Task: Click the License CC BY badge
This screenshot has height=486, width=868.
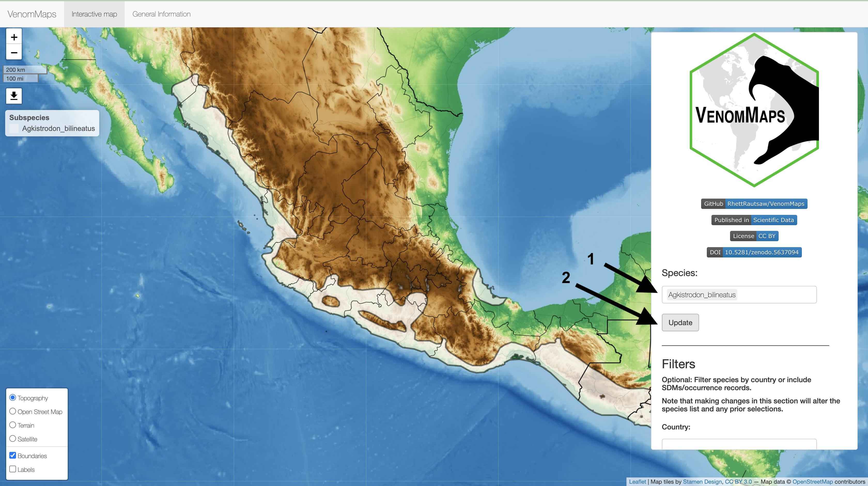Action: [x=754, y=236]
